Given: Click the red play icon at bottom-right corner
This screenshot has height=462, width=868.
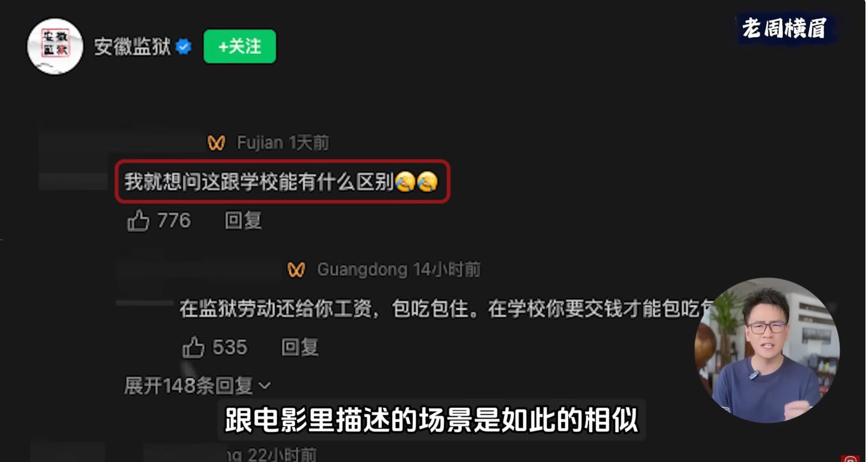Looking at the screenshot, I should (x=850, y=458).
